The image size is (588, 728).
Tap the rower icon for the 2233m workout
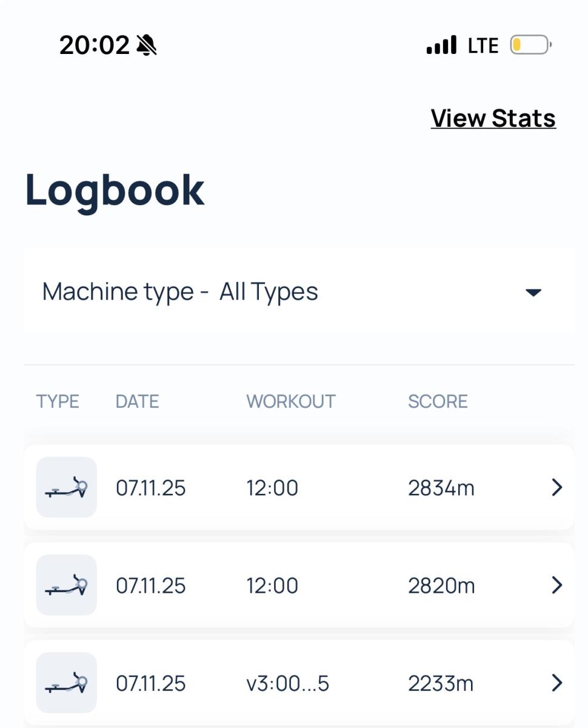pyautogui.click(x=67, y=682)
